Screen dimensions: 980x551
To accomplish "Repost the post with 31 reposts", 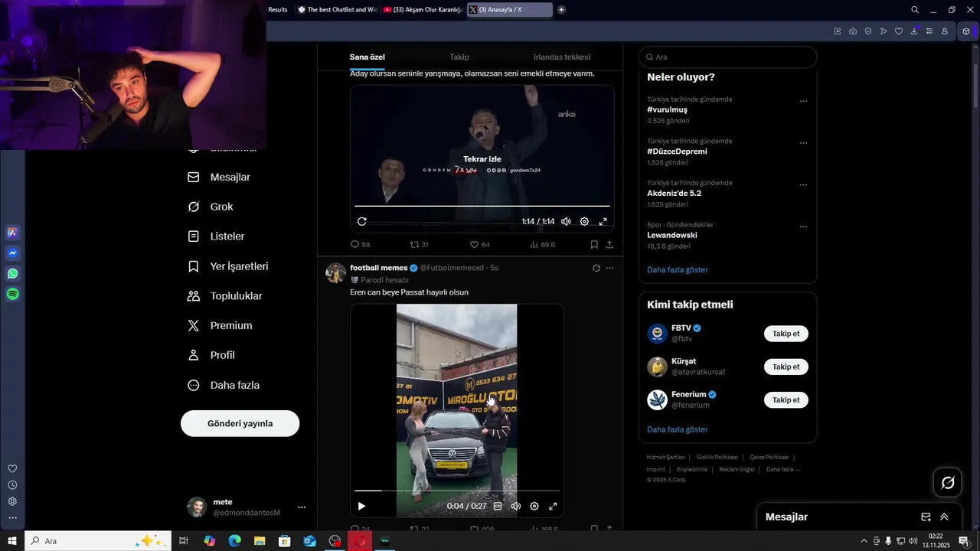I will tap(419, 245).
